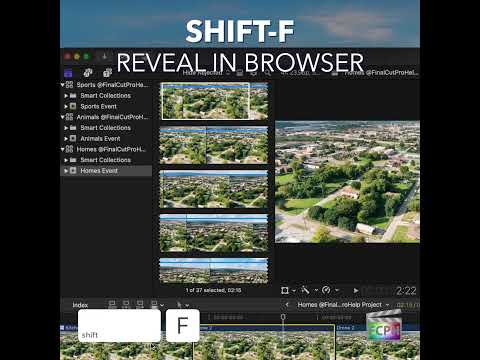The image size is (480, 360).
Task: Expand Smart Collections under Homes library
Action: click(x=66, y=160)
